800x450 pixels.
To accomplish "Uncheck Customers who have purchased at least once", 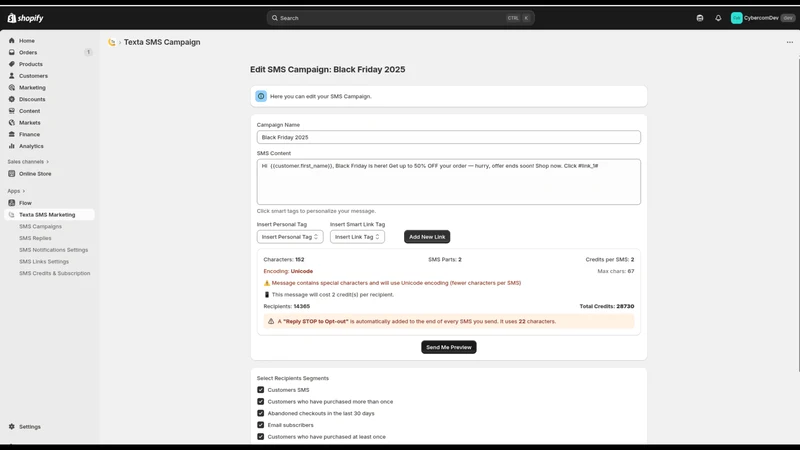I will coord(261,437).
